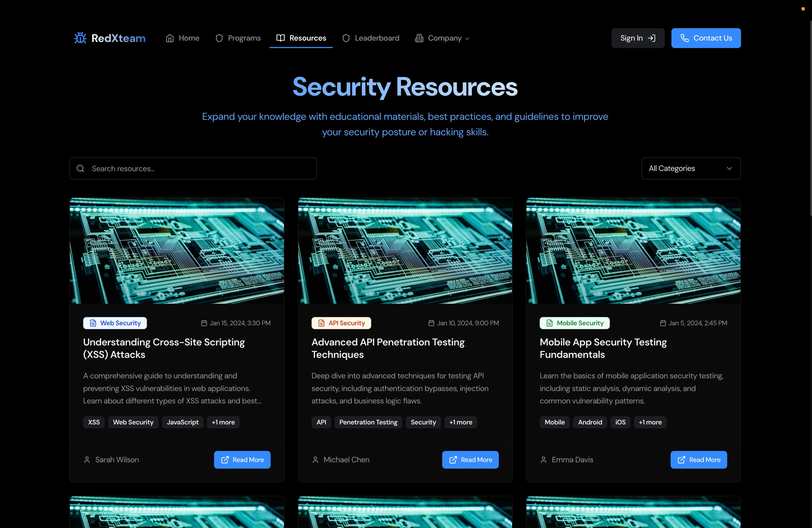This screenshot has height=528, width=812.
Task: Click the house icon beside Home
Action: [170, 38]
